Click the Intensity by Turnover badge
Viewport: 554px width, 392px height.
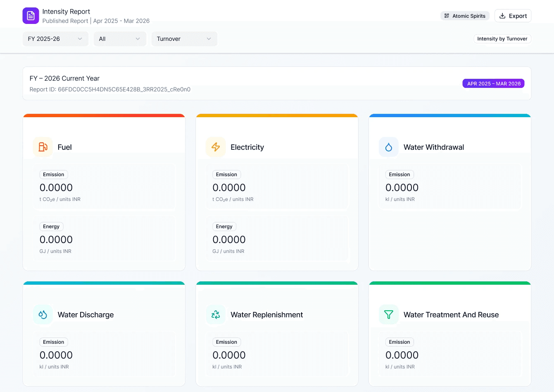point(502,39)
